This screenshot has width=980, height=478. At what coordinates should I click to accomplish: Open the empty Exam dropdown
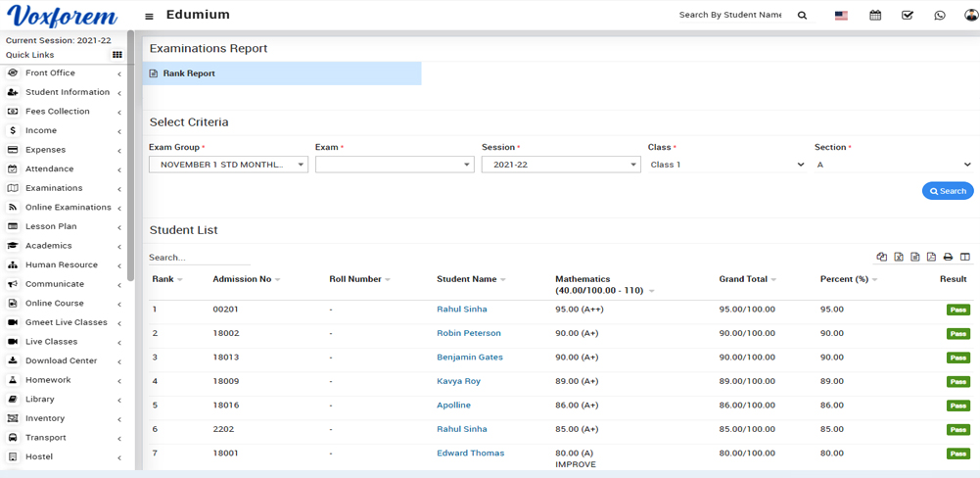click(x=395, y=165)
